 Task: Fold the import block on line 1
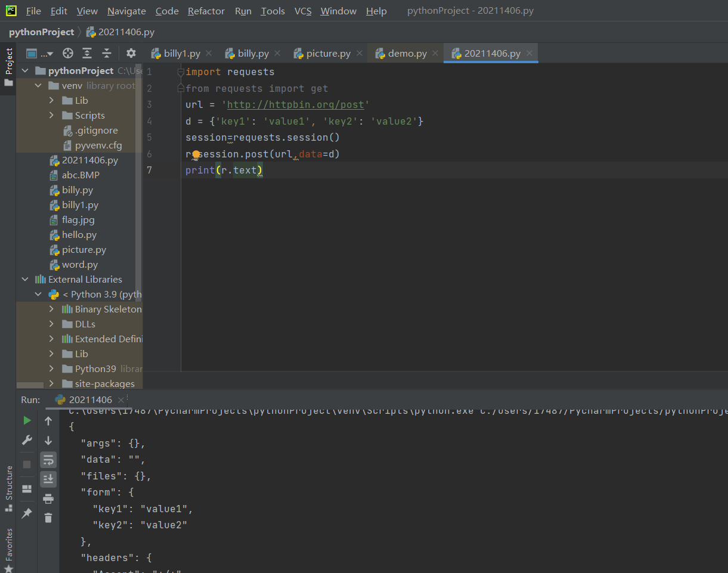point(181,72)
